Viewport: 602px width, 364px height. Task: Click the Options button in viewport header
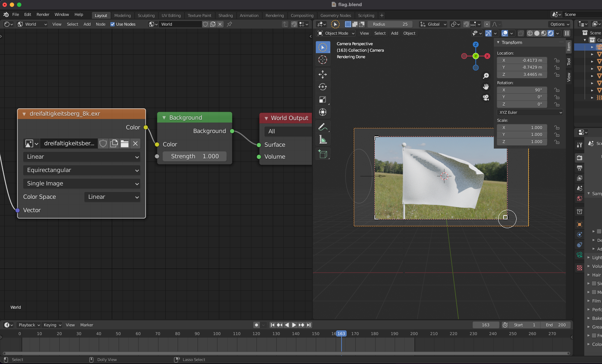[560, 24]
